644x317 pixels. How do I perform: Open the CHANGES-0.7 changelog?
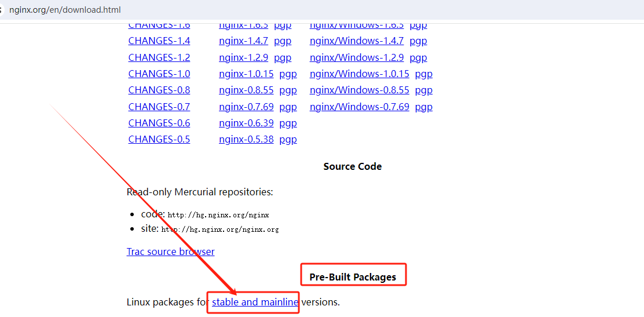(159, 107)
